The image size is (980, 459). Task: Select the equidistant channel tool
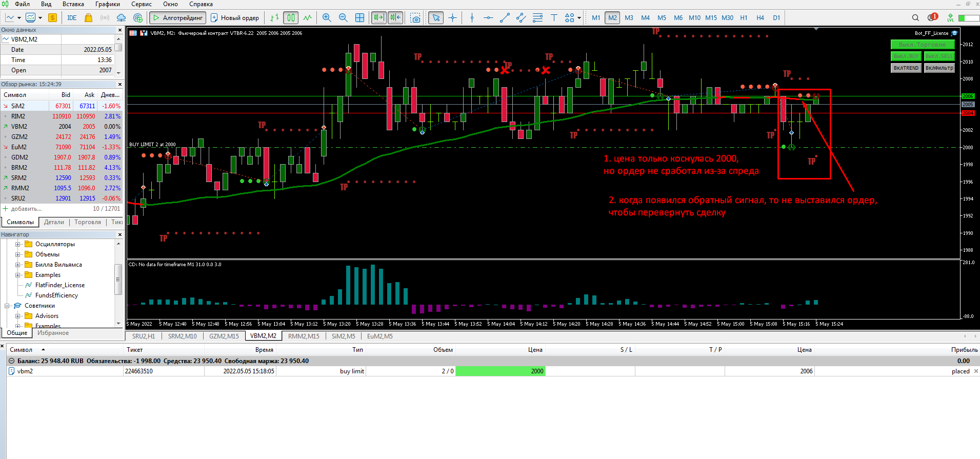[x=521, y=17]
